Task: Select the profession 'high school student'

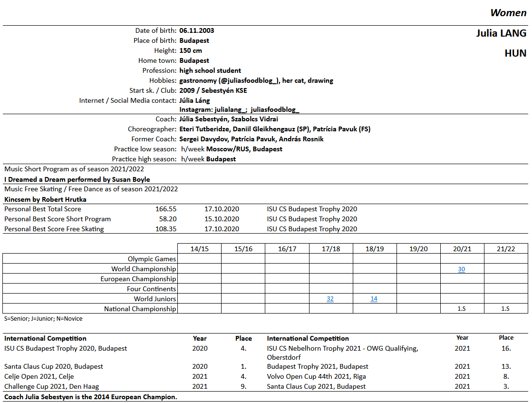Action: click(210, 70)
